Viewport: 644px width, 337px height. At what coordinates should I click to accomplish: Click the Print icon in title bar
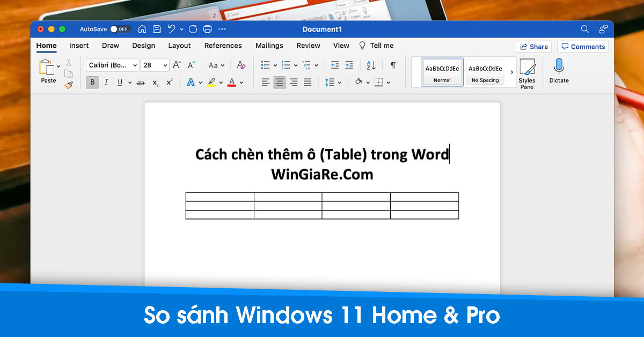(x=208, y=29)
